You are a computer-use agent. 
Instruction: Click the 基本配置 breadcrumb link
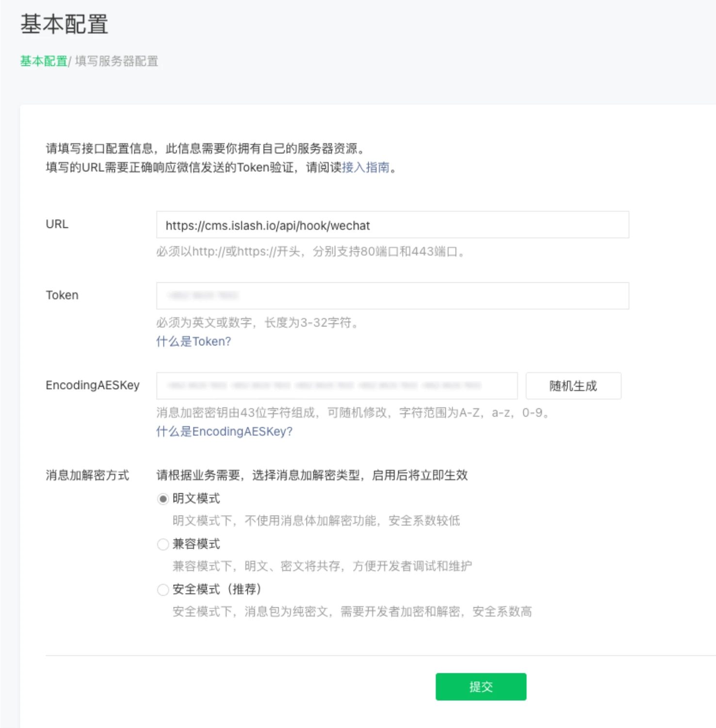coord(43,61)
